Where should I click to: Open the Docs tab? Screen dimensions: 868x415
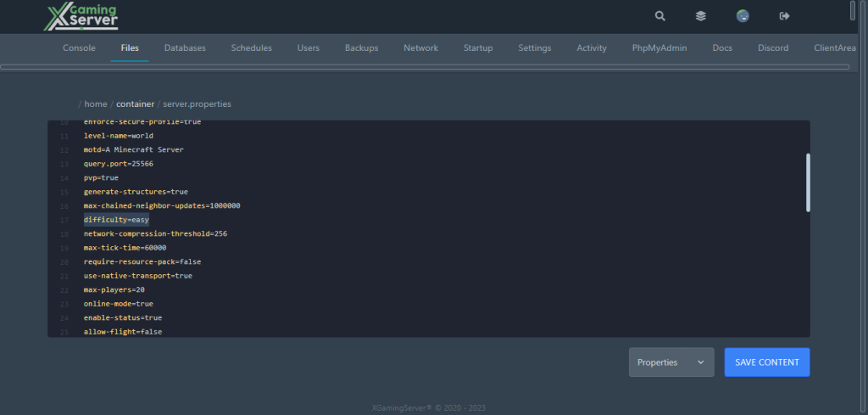point(722,48)
